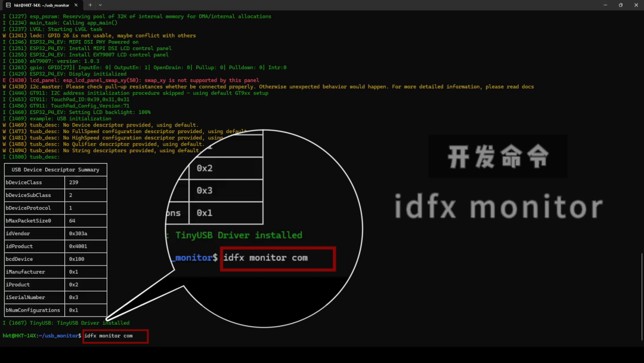Click the 'bDeviceProtocol' table cell
The image size is (644, 363).
pyautogui.click(x=35, y=208)
